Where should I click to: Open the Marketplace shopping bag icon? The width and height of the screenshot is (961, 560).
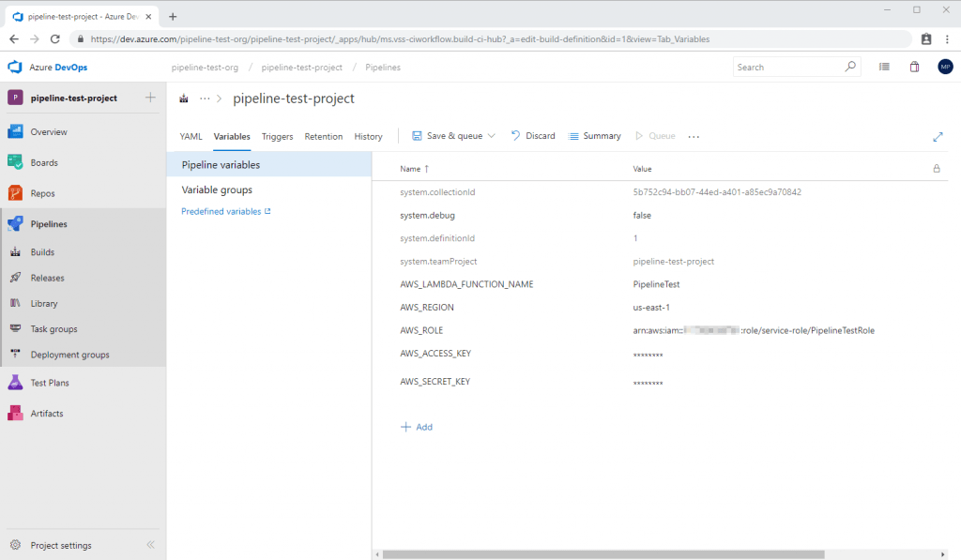pos(914,67)
